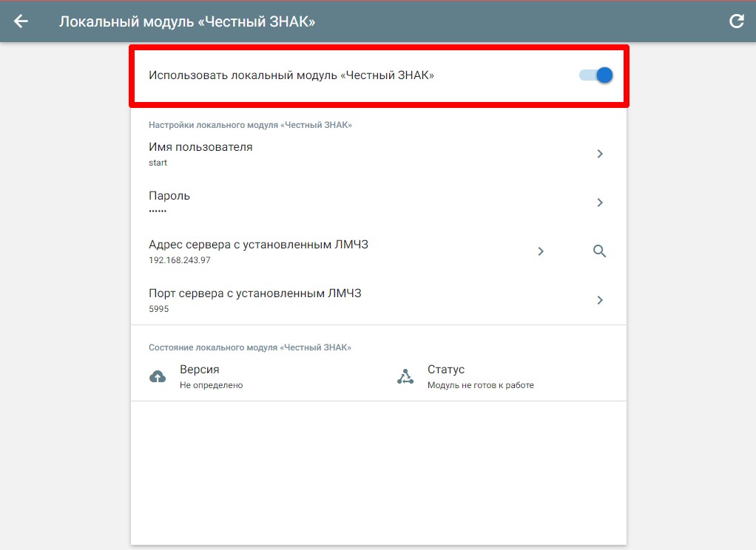Select the Пароль setting label
This screenshot has width=756, height=550.
pyautogui.click(x=169, y=196)
